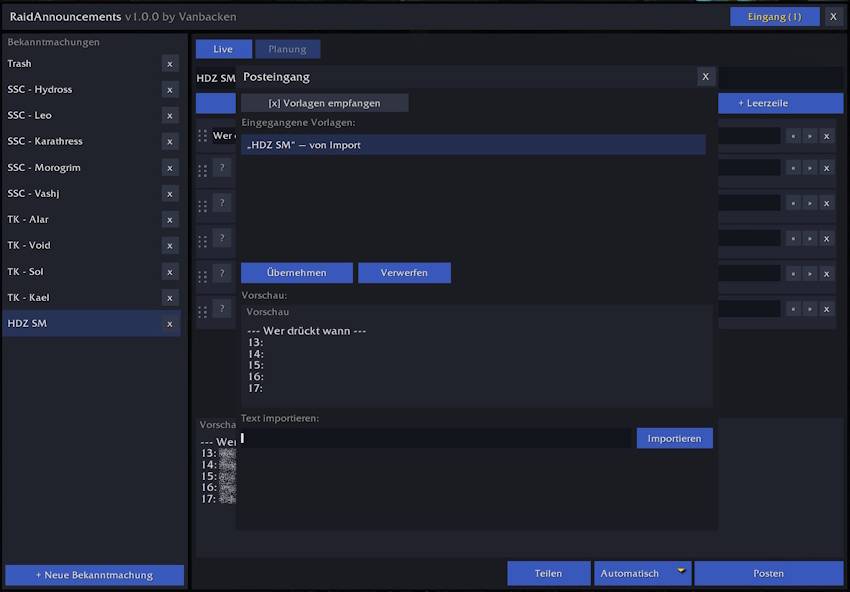This screenshot has width=850, height=592.
Task: Switch to the Live tab
Action: [223, 49]
